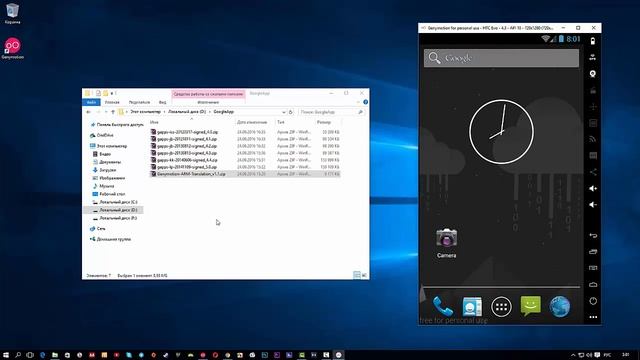Image resolution: width=640 pixels, height=360 pixels.
Task: Click the Genymotion volume up speaker icon
Action: tap(593, 188)
